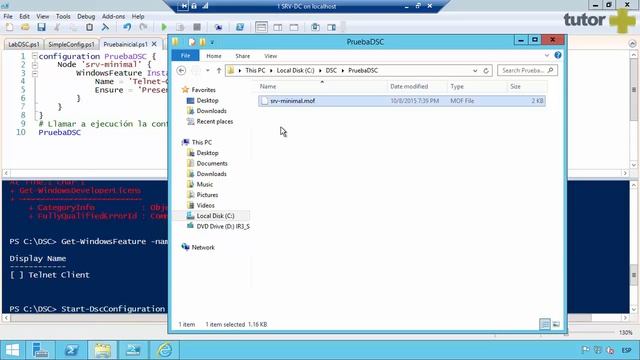The width and height of the screenshot is (640, 360).
Task: Open the ISE Debug menu
Action: [86, 16]
